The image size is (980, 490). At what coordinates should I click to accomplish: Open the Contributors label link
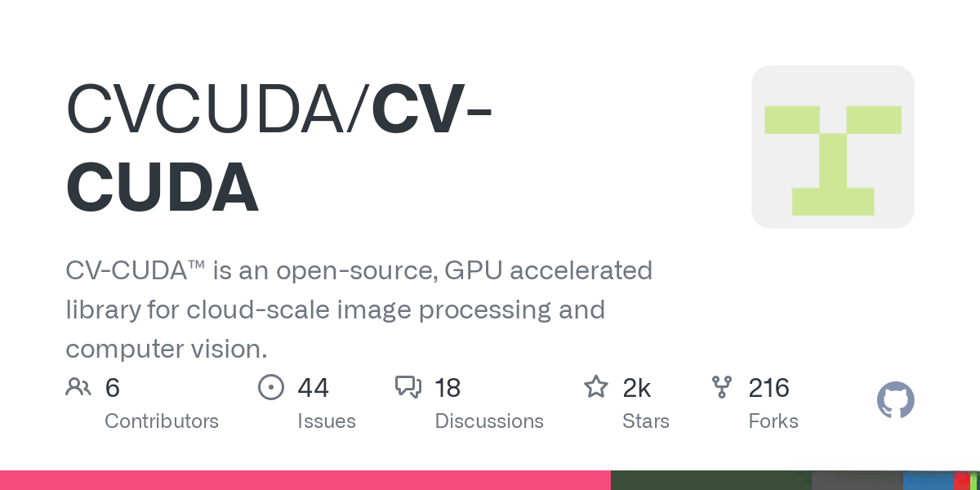coord(162,421)
